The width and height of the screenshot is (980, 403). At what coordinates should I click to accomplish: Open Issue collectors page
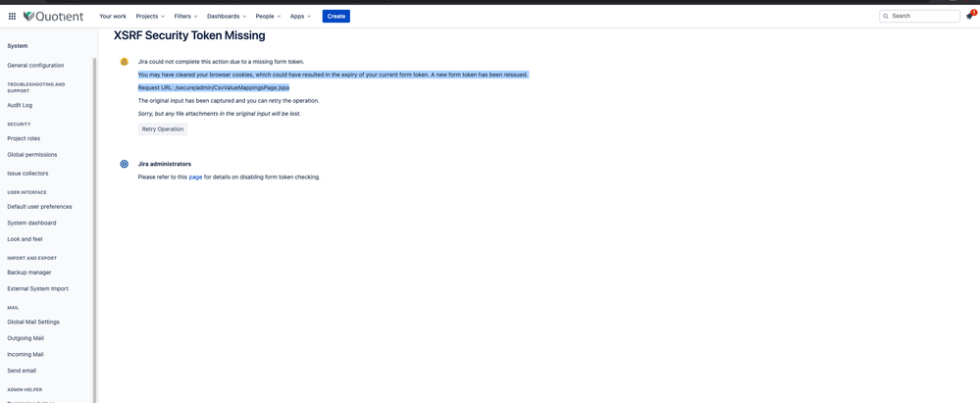[27, 174]
